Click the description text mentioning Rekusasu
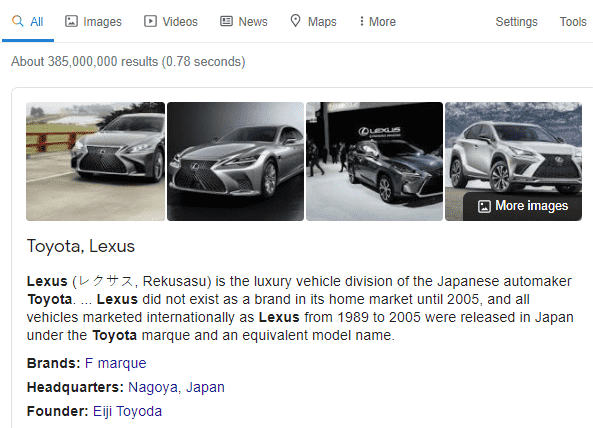Viewport: 593px width, 428px height. point(300,308)
